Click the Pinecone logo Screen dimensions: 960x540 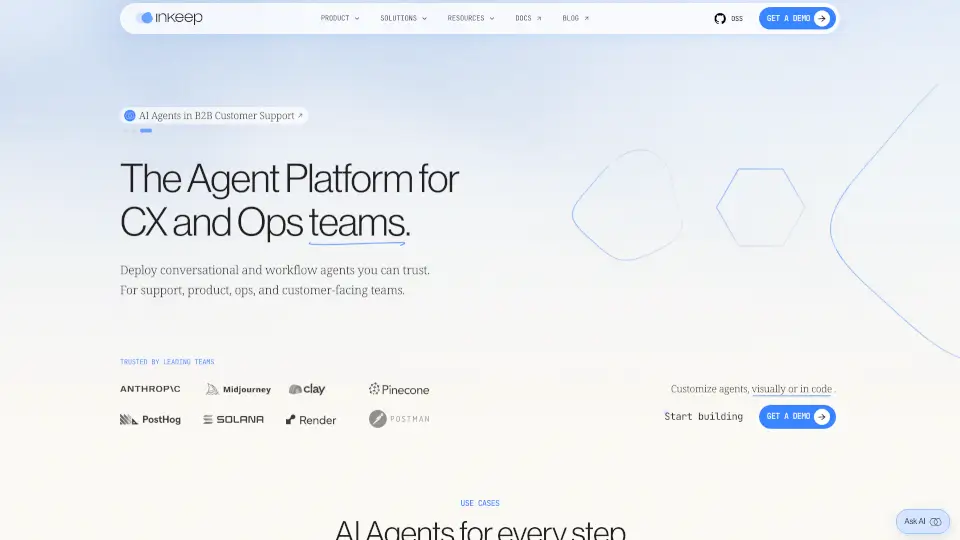click(x=398, y=389)
